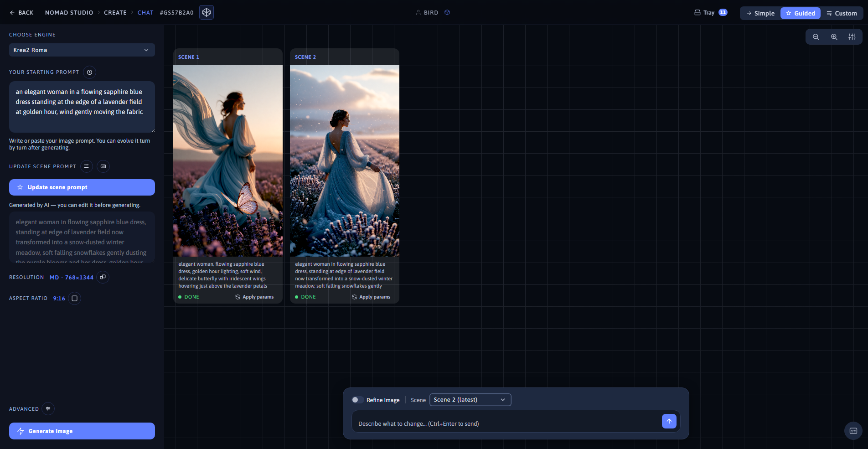
Task: Click Update scene prompt button
Action: [x=82, y=187]
